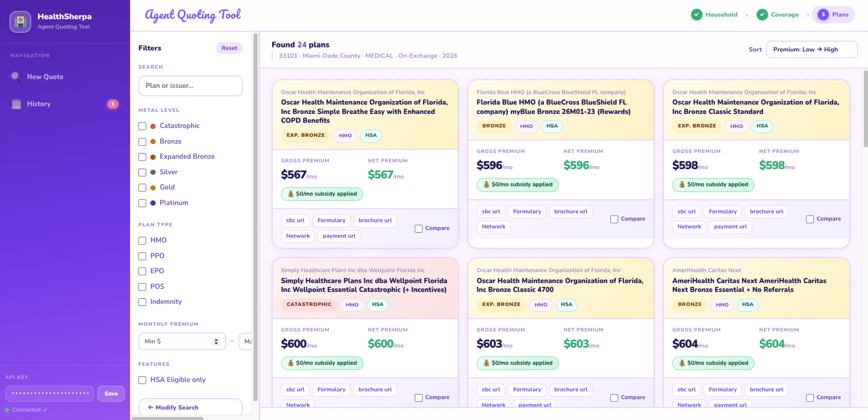
Task: Tick Compare on Oscar Bronze Classic 4700 plan
Action: pyautogui.click(x=614, y=398)
